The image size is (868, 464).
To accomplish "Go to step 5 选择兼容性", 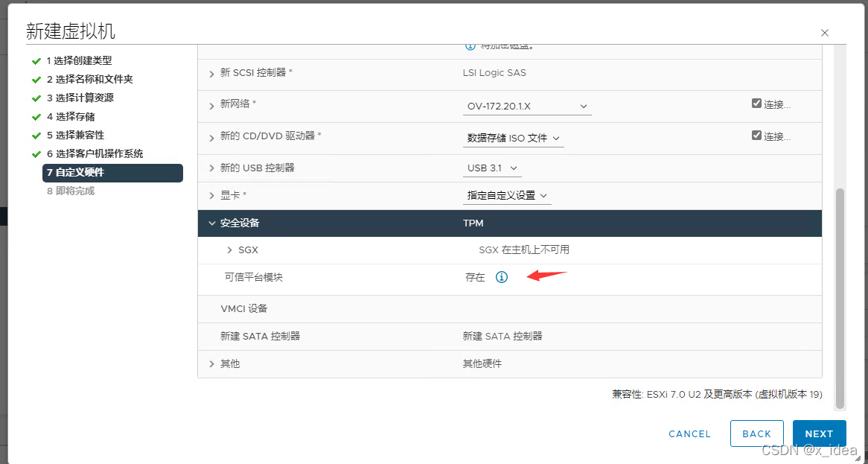I will click(x=75, y=135).
